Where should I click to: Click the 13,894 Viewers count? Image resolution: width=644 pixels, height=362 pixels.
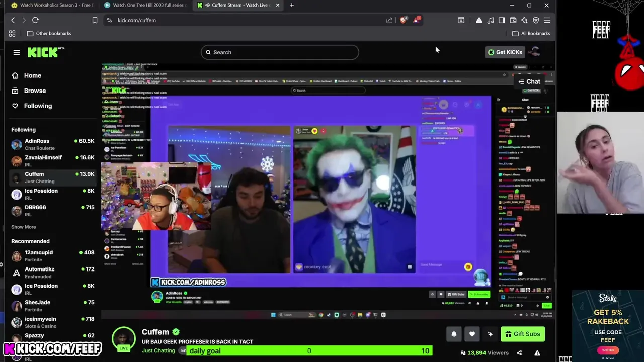tap(484, 353)
